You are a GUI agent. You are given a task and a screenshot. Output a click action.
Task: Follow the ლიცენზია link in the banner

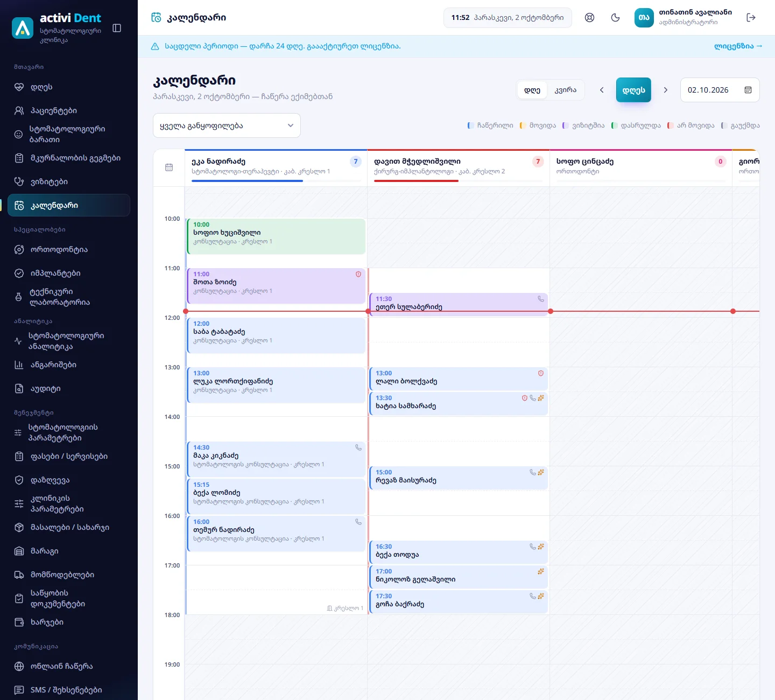[x=738, y=46]
